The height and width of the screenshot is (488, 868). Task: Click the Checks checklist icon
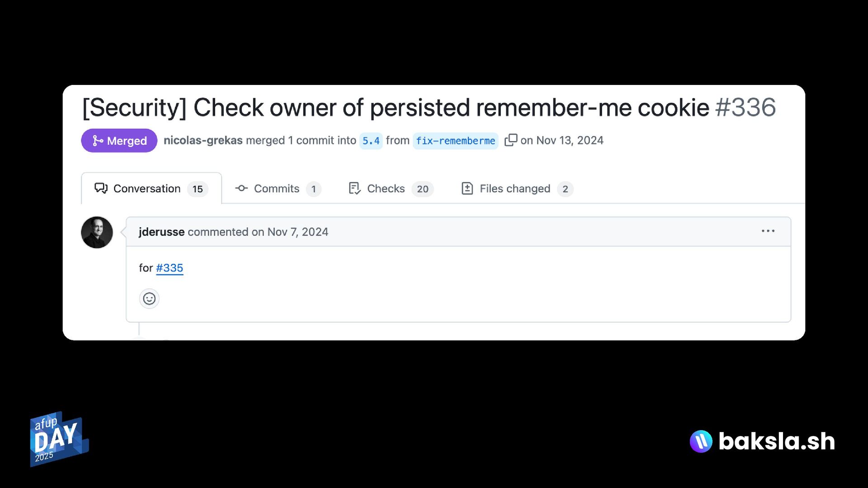355,188
